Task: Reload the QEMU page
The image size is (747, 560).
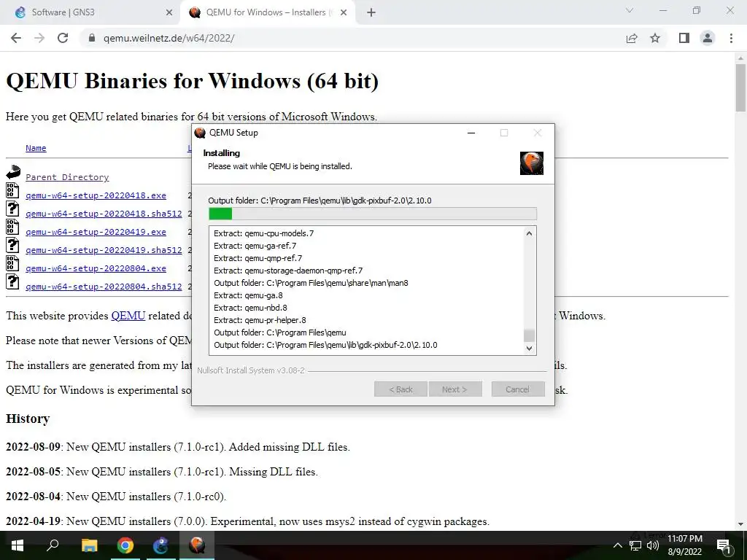Action: pos(63,38)
